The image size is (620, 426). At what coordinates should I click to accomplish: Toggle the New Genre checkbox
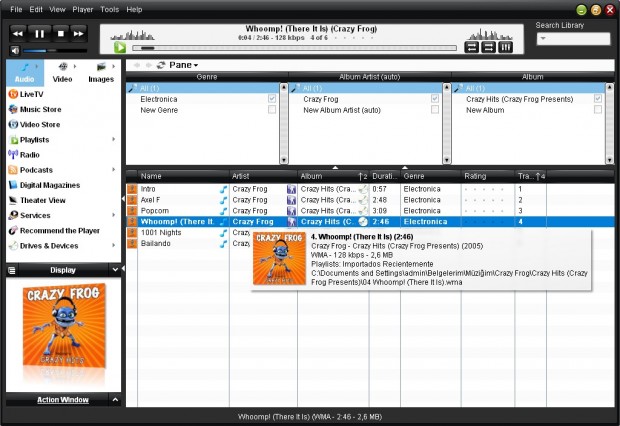click(x=272, y=110)
